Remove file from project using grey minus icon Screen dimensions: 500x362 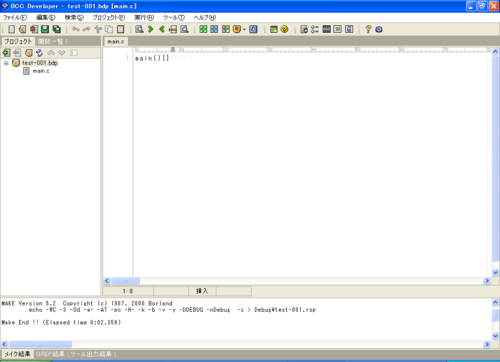[17, 53]
